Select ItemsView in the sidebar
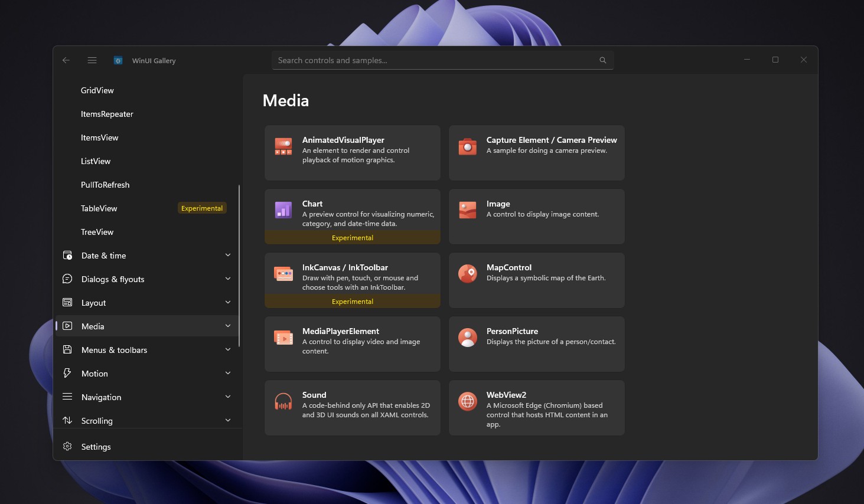Screen dimensions: 864x504 point(147,138)
